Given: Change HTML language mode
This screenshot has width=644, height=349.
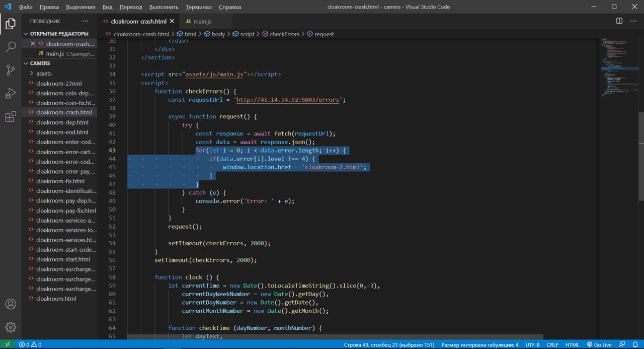Looking at the screenshot, I should click(x=572, y=344).
